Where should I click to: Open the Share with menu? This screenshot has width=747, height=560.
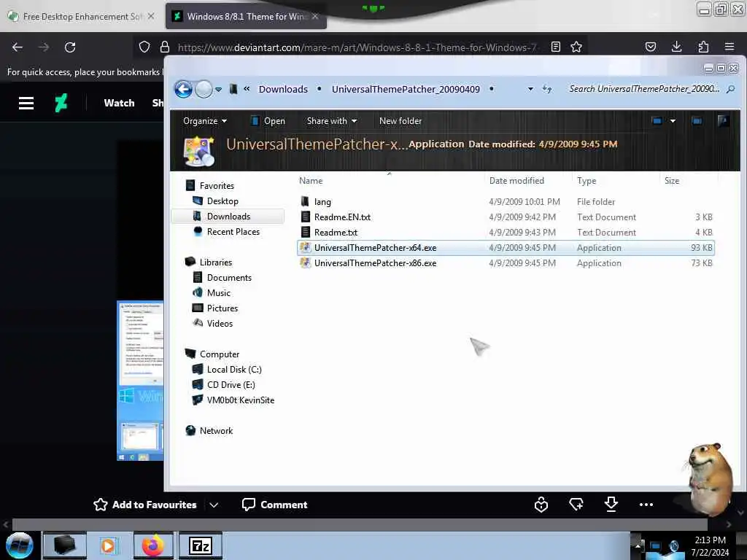click(332, 121)
